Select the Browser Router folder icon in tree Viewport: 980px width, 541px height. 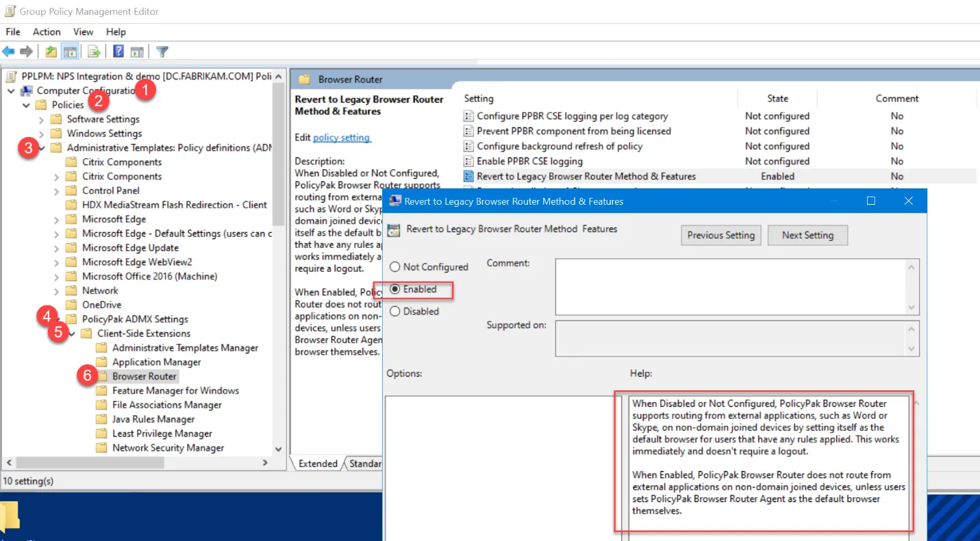[101, 377]
